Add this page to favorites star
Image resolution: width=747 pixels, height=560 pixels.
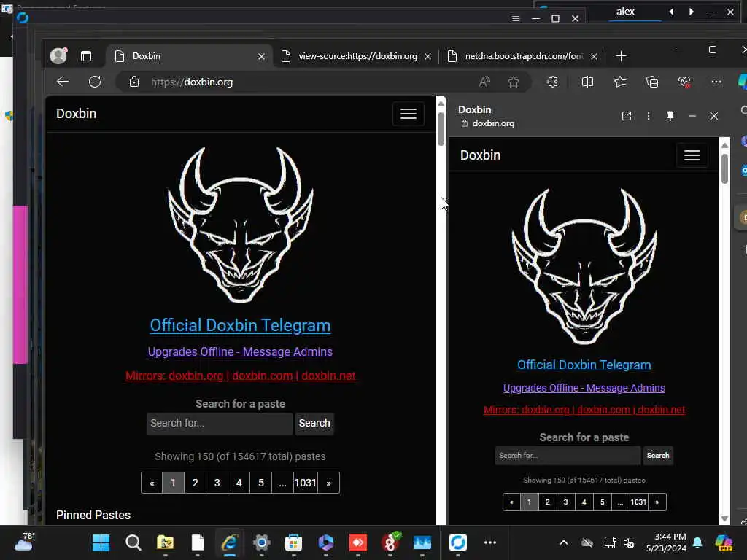point(513,82)
